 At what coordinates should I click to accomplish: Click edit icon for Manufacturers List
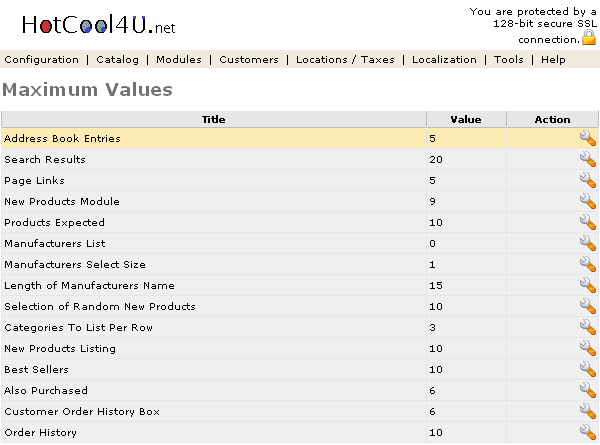point(587,244)
